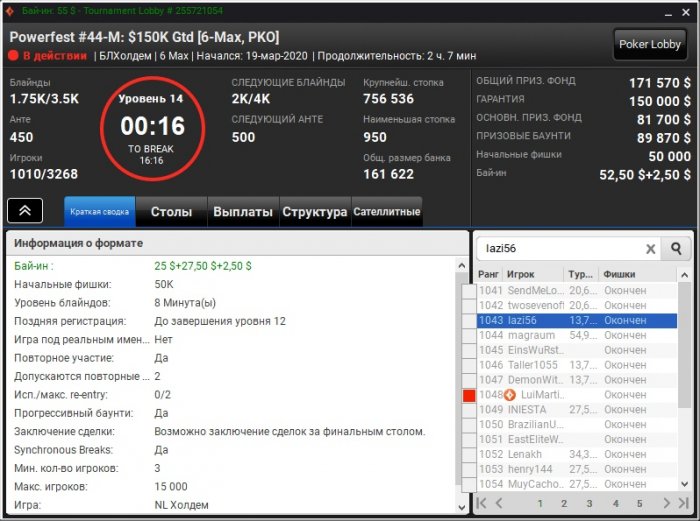Sort player list by Ранг column

tap(488, 274)
